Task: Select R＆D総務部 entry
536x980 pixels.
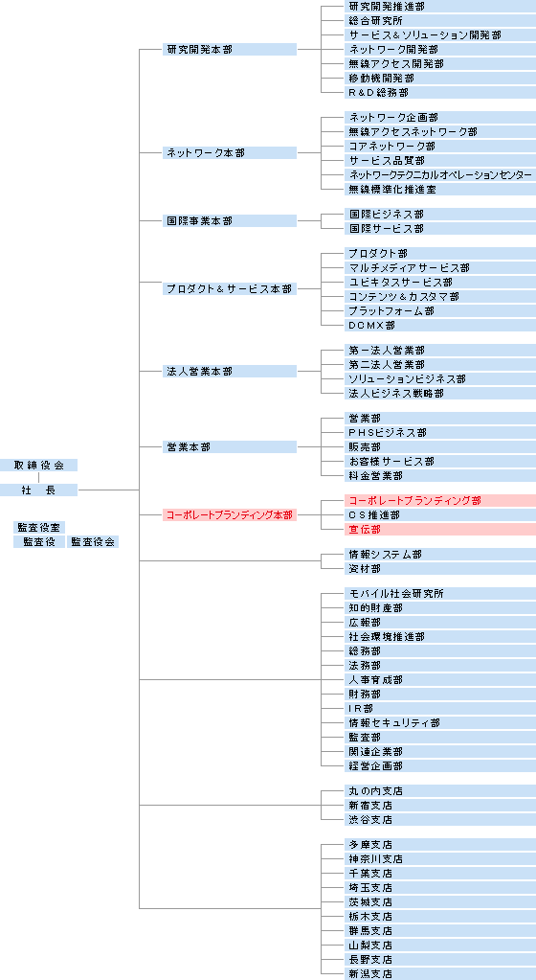Action: (440, 93)
